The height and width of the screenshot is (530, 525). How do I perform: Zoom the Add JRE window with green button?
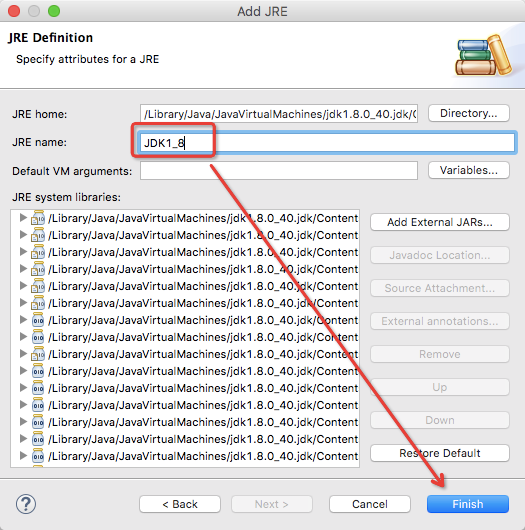54,11
